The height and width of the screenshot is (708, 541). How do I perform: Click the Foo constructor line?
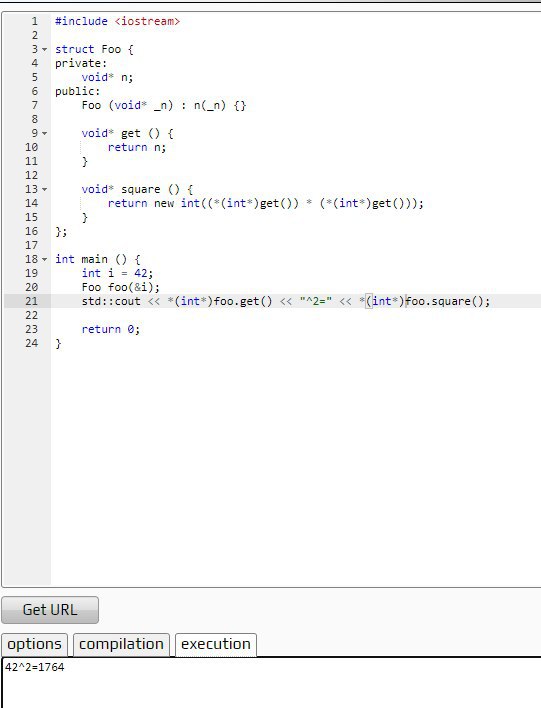(164, 105)
